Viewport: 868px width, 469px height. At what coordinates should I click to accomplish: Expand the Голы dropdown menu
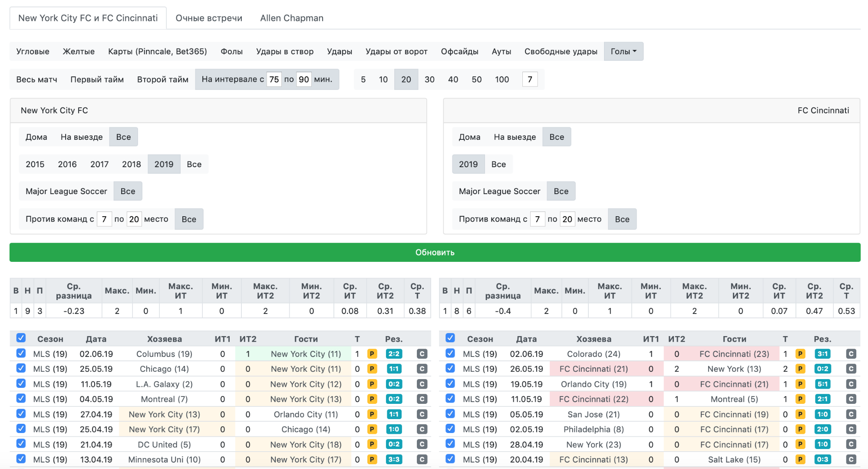624,51
